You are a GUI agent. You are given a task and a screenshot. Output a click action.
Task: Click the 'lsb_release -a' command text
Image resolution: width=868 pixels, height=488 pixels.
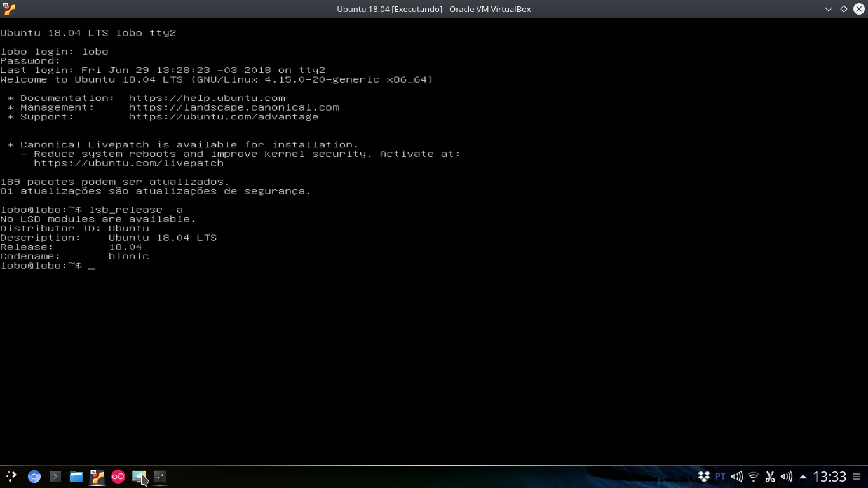coord(136,210)
